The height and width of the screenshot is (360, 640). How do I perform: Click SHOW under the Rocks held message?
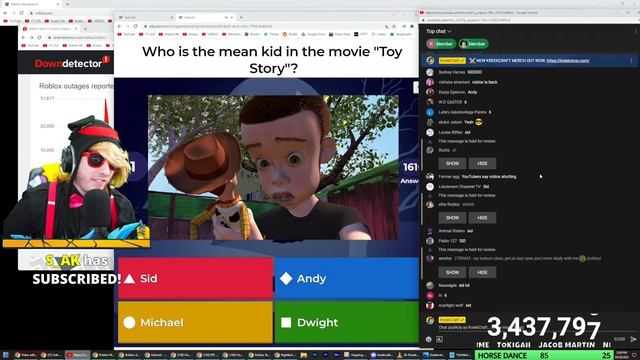click(x=452, y=163)
